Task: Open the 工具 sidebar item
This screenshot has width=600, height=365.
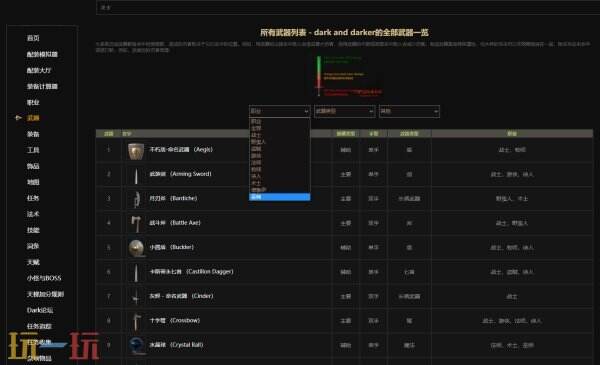Action: coord(33,150)
